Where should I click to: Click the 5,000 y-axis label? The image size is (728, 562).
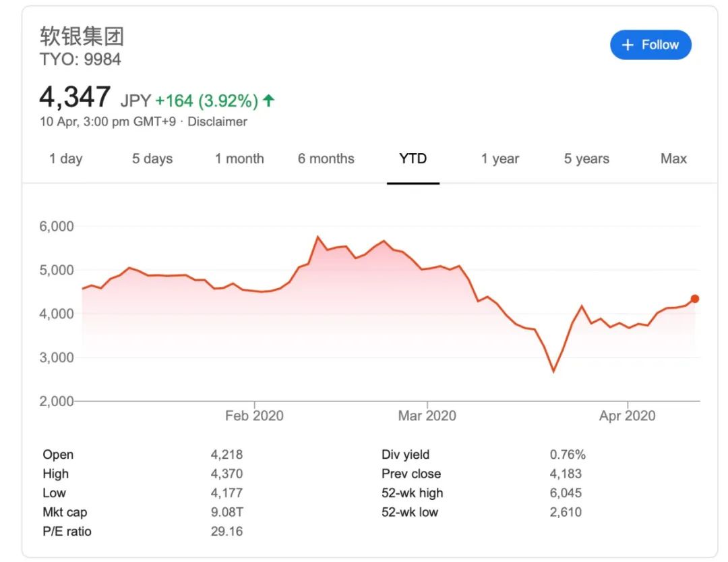[x=57, y=270]
